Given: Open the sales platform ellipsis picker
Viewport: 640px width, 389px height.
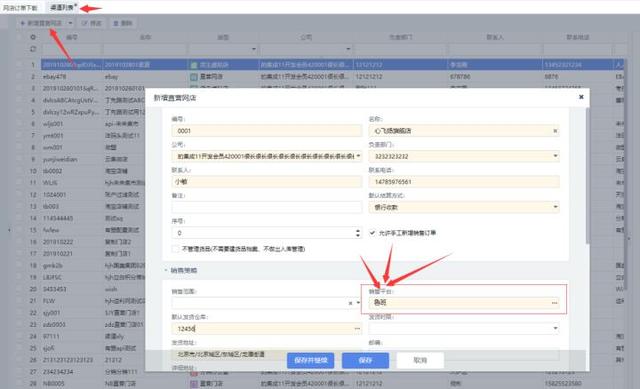Looking at the screenshot, I should 554,303.
